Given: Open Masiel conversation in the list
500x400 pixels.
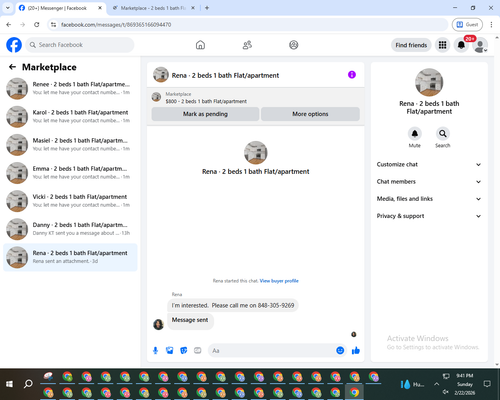Looking at the screenshot, I should coord(70,145).
